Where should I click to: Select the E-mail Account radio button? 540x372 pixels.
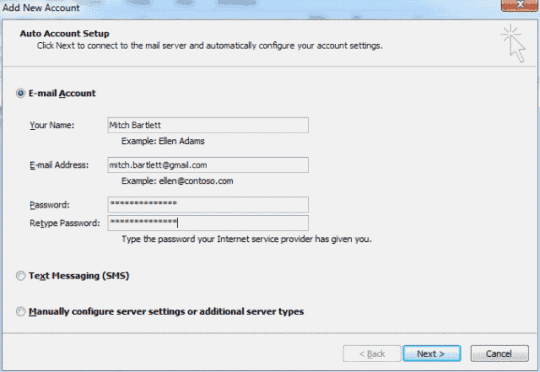(21, 93)
